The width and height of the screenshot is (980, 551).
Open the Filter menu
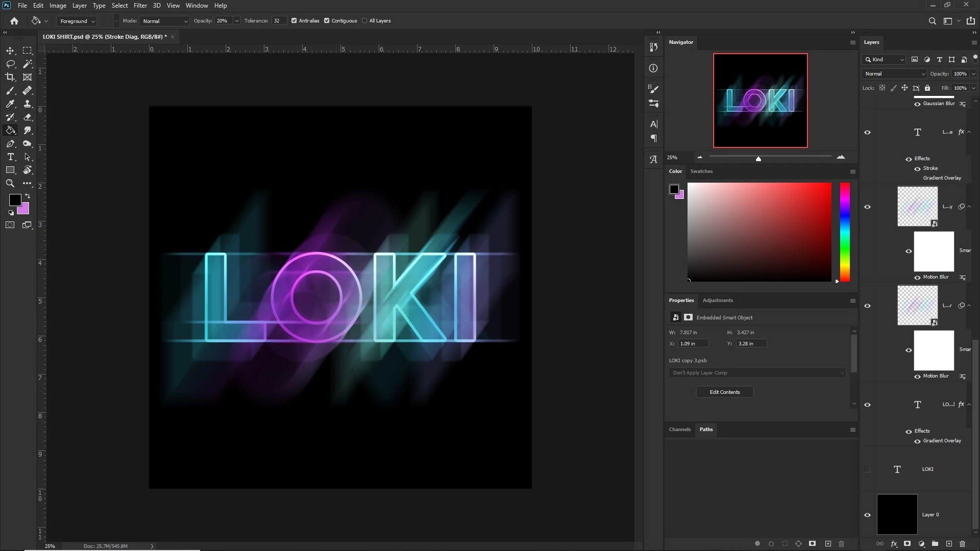tap(140, 6)
